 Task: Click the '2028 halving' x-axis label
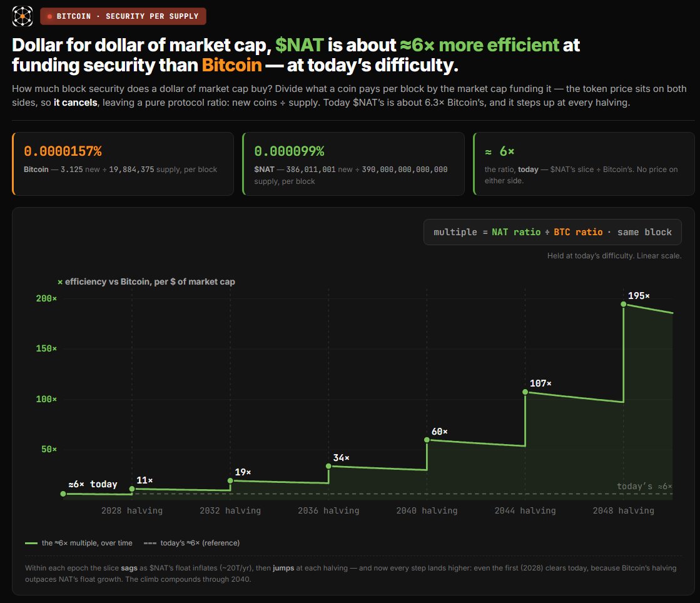(132, 510)
